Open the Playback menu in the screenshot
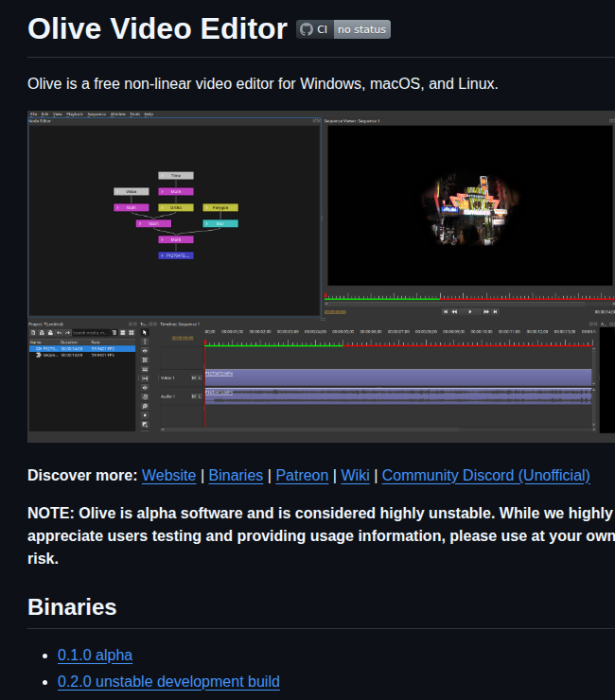Viewport: 615px width, 700px height. click(x=75, y=114)
